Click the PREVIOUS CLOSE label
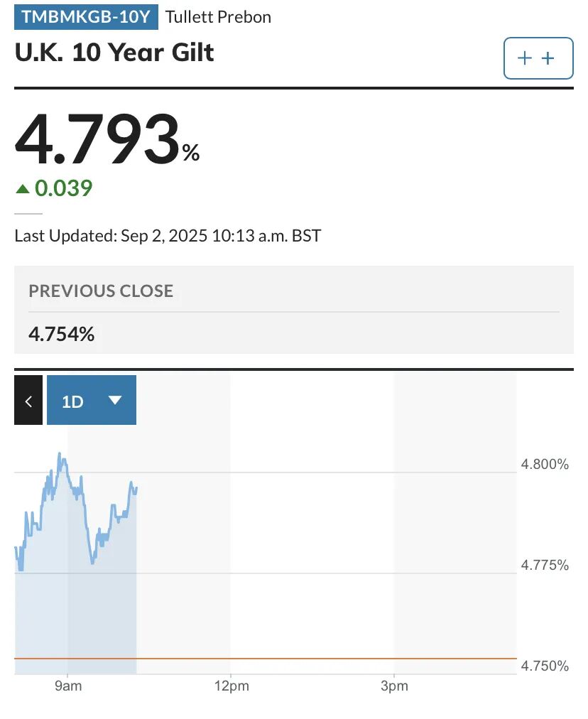 tap(101, 291)
